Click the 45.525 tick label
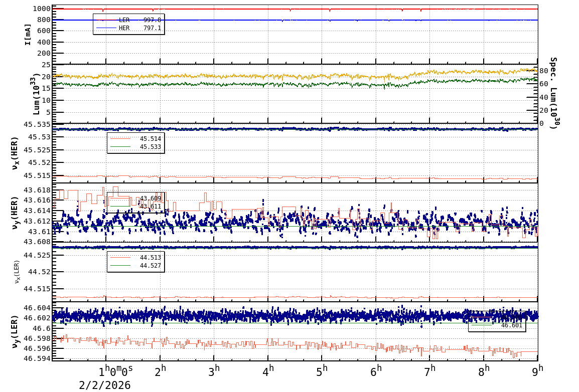This screenshot has width=579, height=392. (37, 150)
